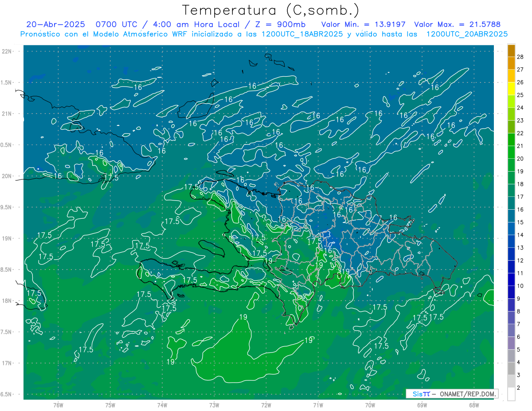Click the colorbar legend value "21"
This screenshot has height=411, width=532.
520,146
